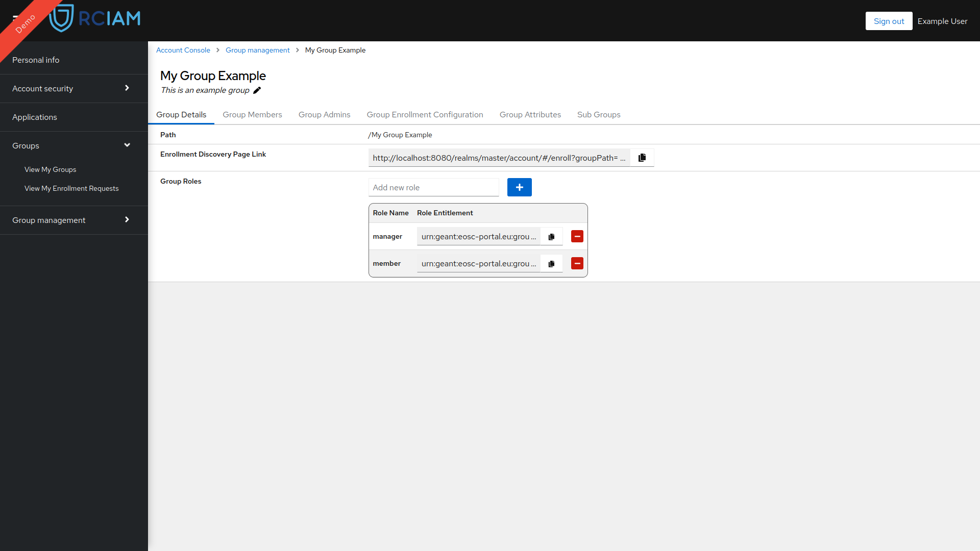Viewport: 980px width, 551px height.
Task: Click the red delete button for member role
Action: [577, 263]
